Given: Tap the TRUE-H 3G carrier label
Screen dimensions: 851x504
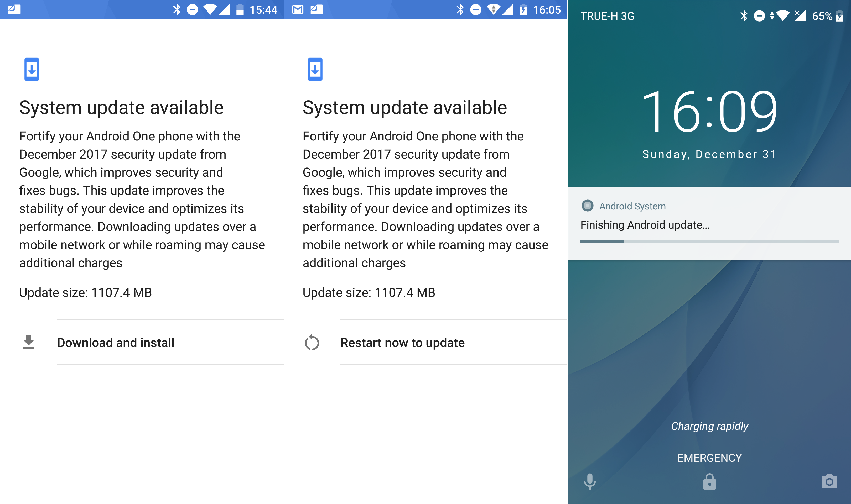Looking at the screenshot, I should 607,16.
